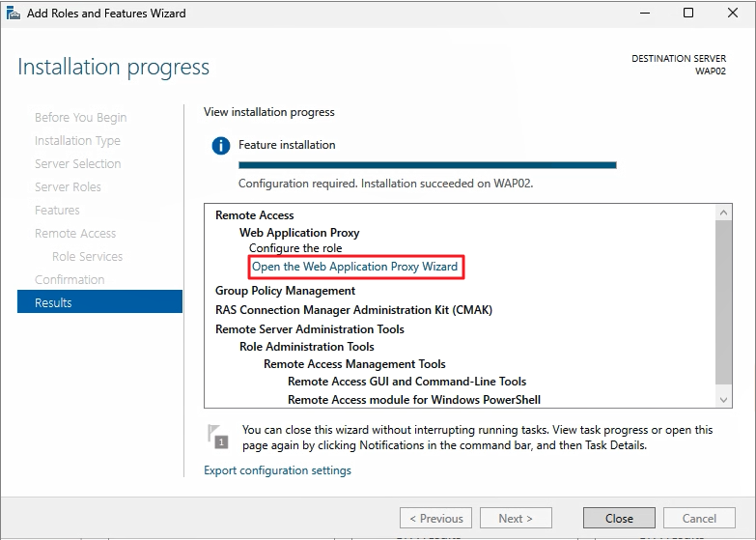Click Remote Access Management Tools entry
756x540 pixels.
pyautogui.click(x=354, y=364)
